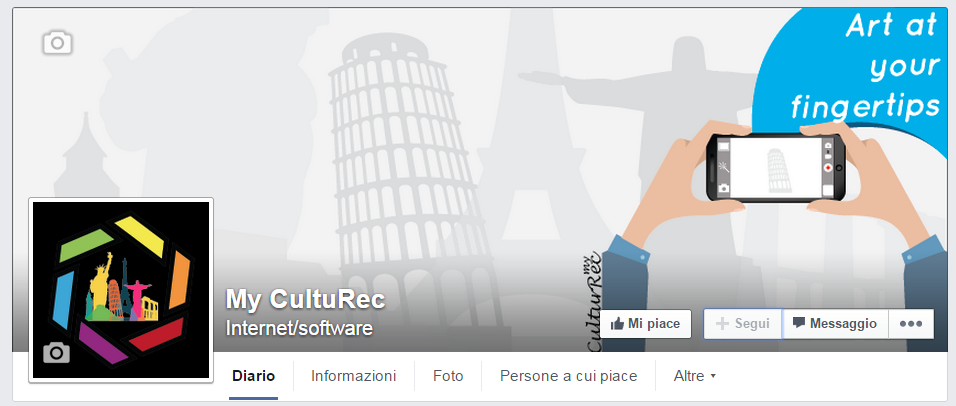The height and width of the screenshot is (406, 956).
Task: Click the thumbs-up icon on Mi piace
Action: (617, 324)
